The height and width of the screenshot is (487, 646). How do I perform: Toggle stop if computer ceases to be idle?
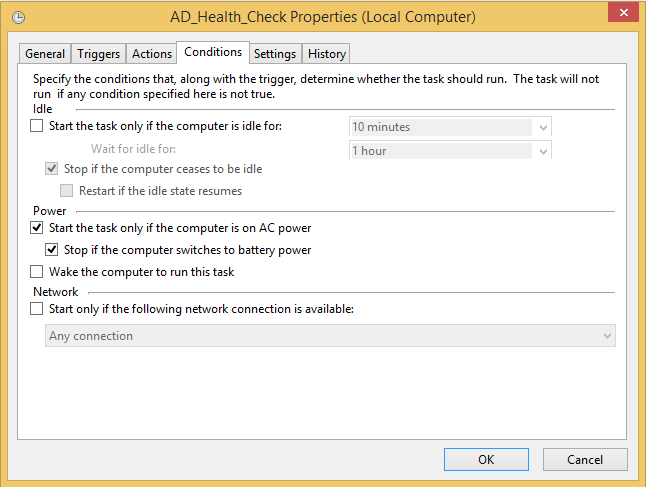coord(53,169)
